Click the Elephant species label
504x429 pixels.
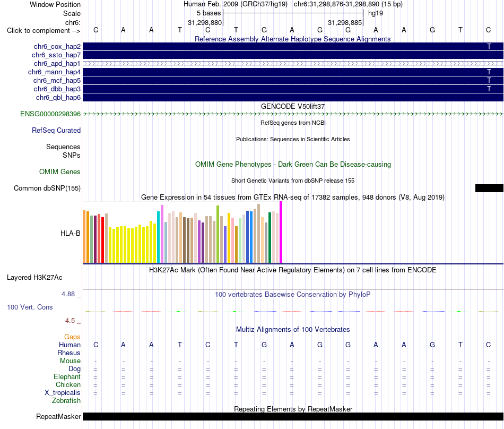(67, 376)
